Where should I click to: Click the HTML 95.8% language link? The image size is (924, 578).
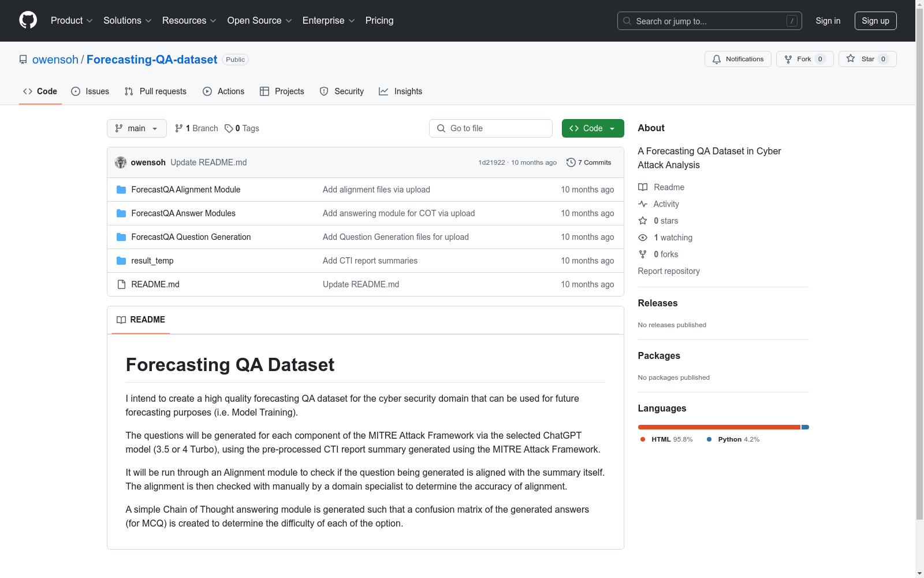point(666,439)
